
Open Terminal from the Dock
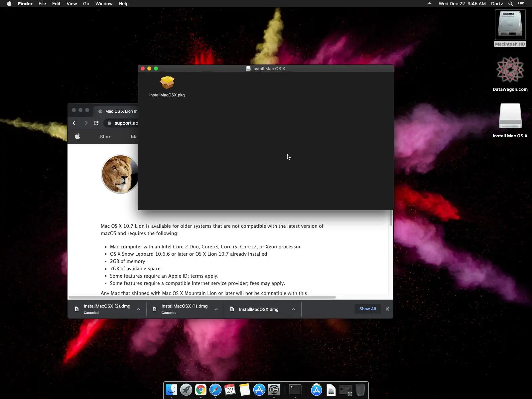(295, 390)
